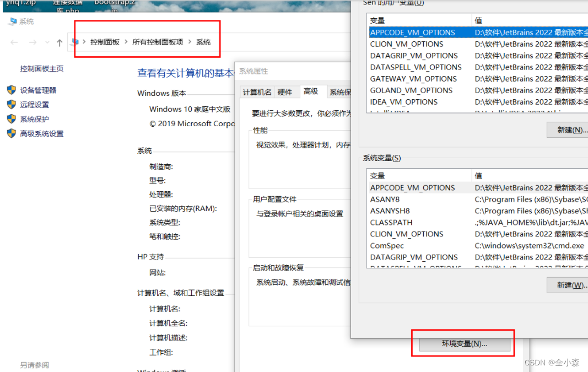
Task: Open 系统保护 link
Action: [35, 119]
